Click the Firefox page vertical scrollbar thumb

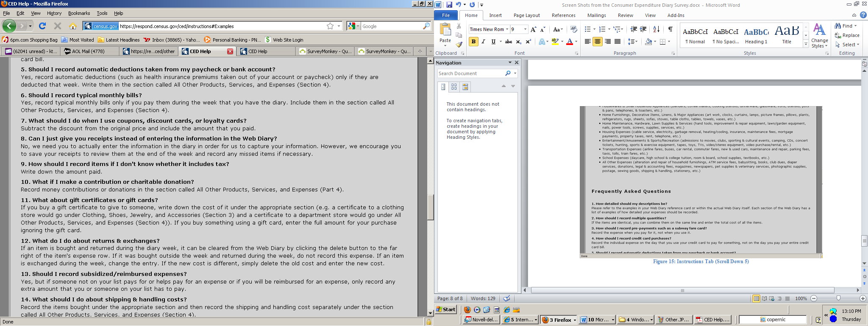tap(430, 207)
